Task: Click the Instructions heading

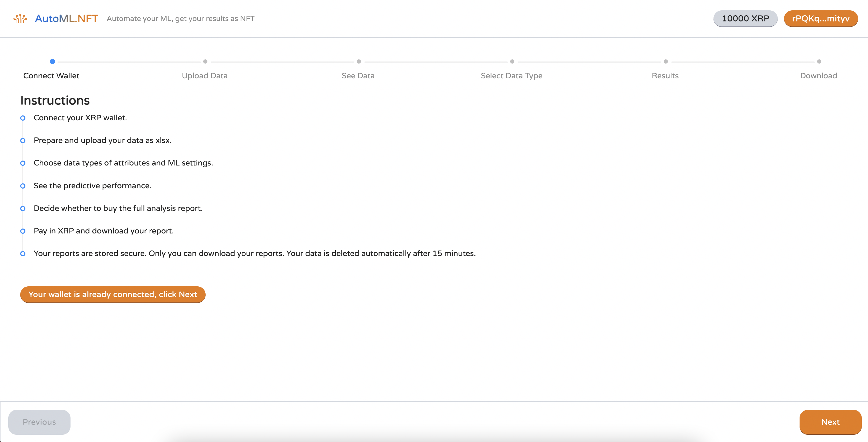Action: [x=55, y=100]
